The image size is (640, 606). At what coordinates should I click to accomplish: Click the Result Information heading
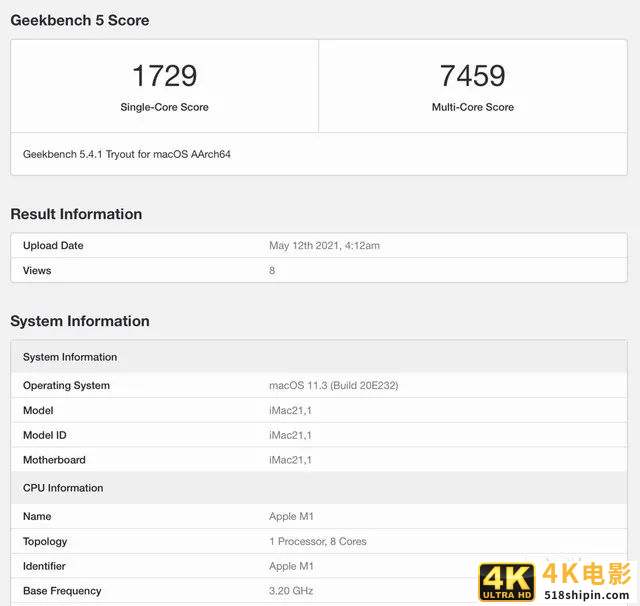(x=76, y=214)
